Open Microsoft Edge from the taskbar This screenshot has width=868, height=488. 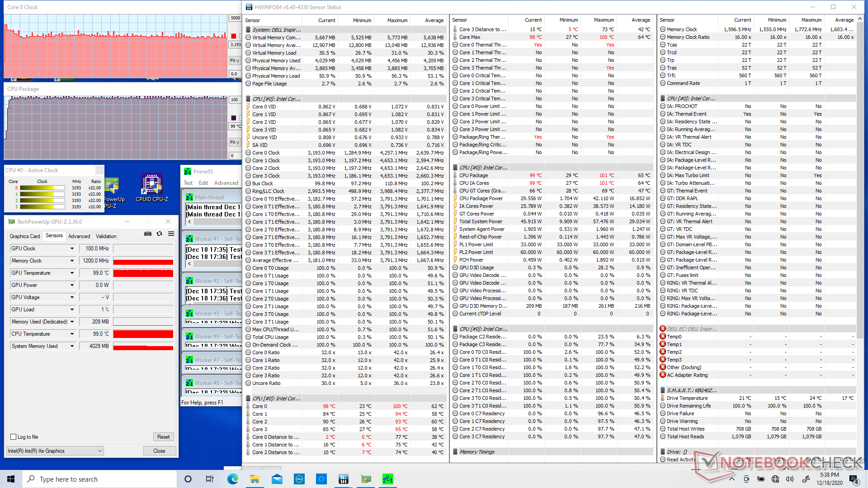pos(233,479)
